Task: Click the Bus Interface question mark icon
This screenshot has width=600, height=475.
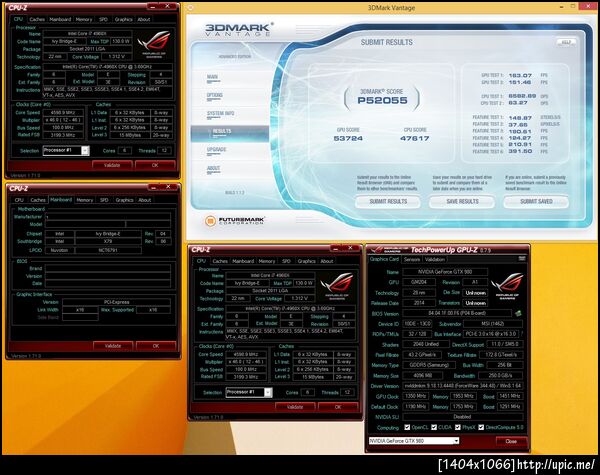Action: 522,334
